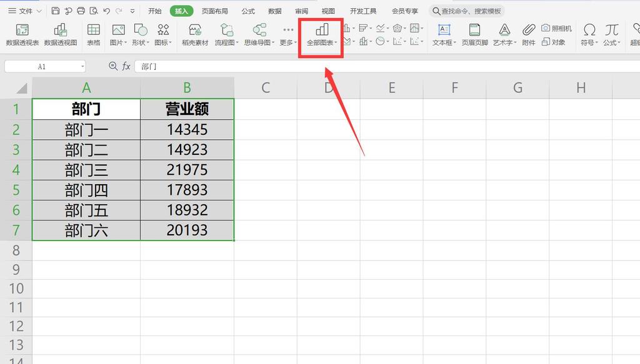Open the A1 name box dropdown arrow
The image size is (640, 364).
point(82,66)
